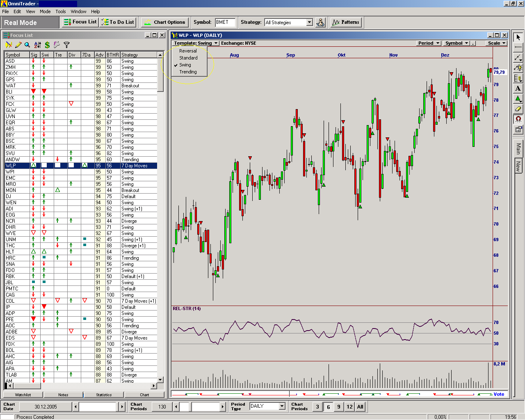Click the lightbulb auto-trendline icon

coord(518,68)
